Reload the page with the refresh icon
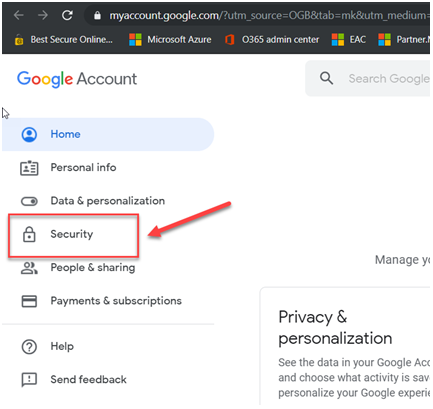 click(67, 15)
